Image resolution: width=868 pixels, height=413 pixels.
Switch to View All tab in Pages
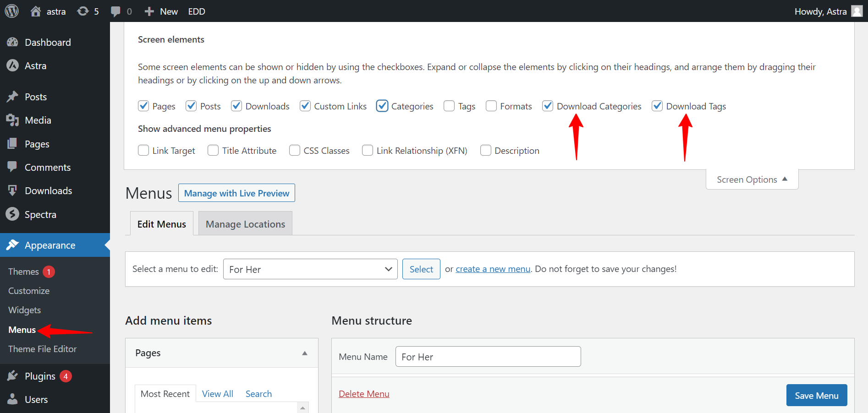point(217,394)
